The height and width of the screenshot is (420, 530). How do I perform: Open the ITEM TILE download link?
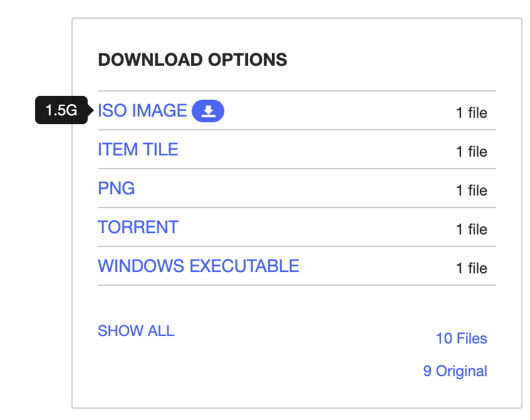pos(138,150)
